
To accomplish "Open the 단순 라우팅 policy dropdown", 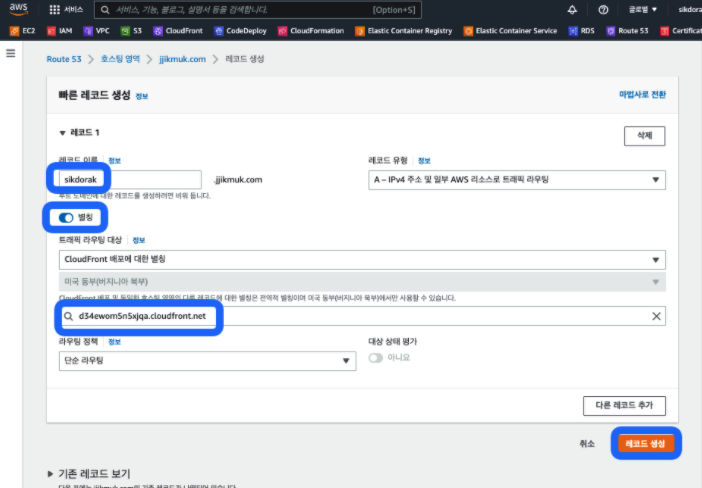I will pyautogui.click(x=207, y=361).
